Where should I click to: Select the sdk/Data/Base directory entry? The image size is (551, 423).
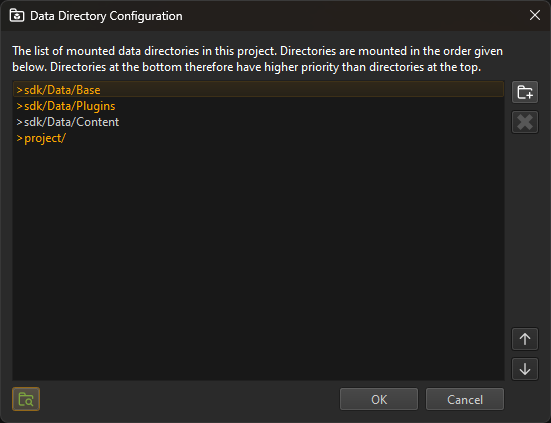point(258,90)
